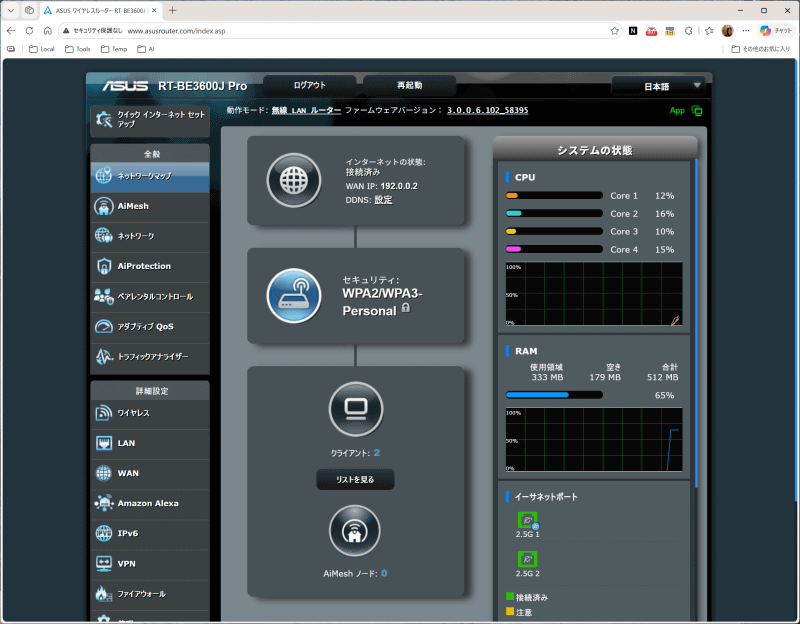Click the 再起動 reboot button
Screen dimensions: 800x624
[x=409, y=85]
